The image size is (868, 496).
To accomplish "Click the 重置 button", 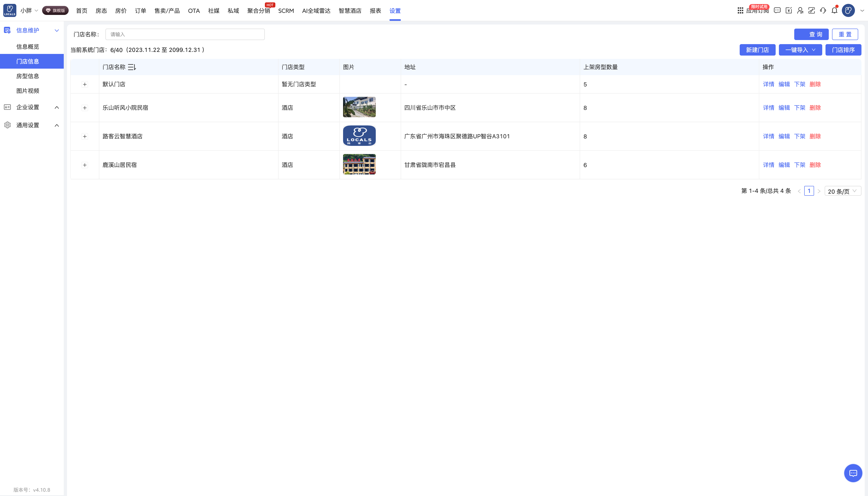I will (845, 34).
